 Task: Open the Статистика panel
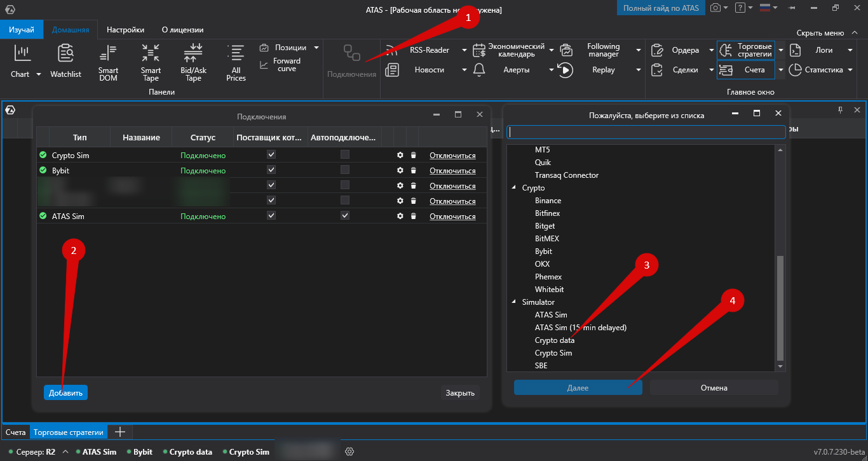pos(816,70)
